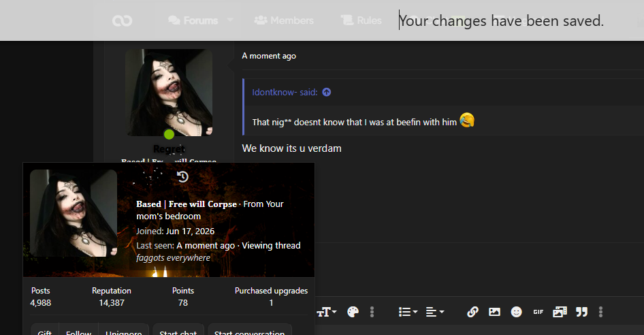Open the font size dropdown

point(327,312)
